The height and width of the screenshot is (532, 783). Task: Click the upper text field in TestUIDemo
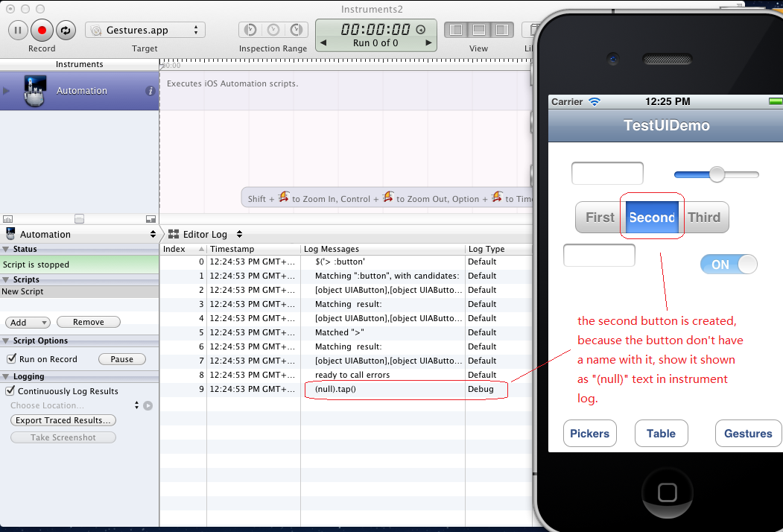click(607, 174)
